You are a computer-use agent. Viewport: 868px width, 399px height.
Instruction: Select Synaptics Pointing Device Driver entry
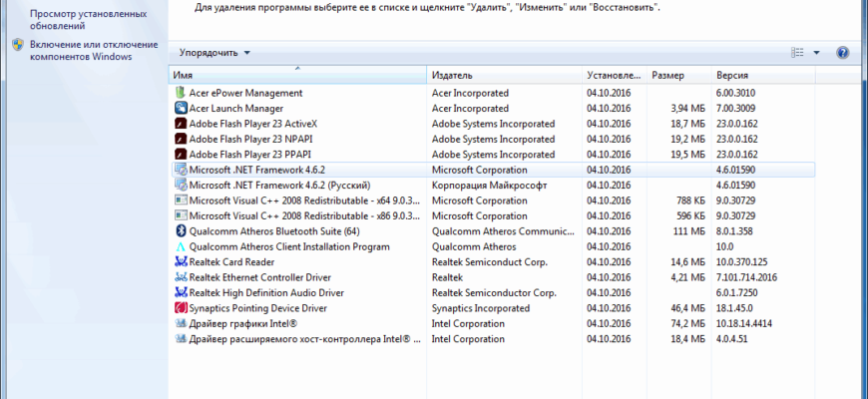pos(493,308)
